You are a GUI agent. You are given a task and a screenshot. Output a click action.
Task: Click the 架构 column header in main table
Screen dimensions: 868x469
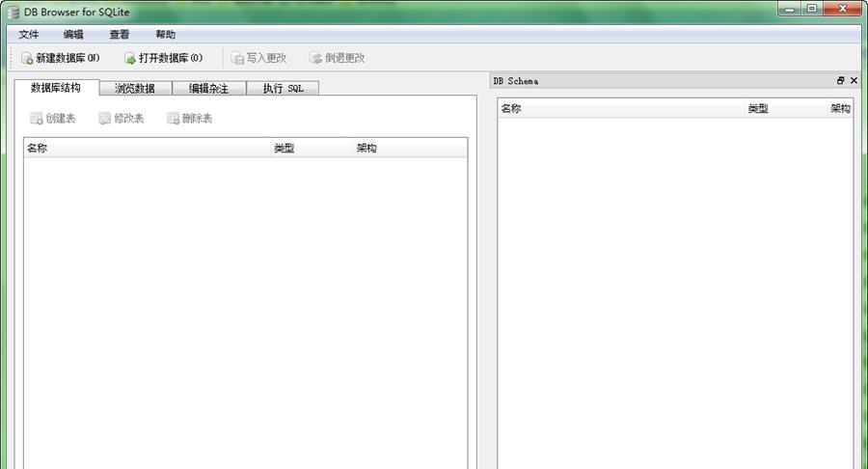pyautogui.click(x=410, y=148)
